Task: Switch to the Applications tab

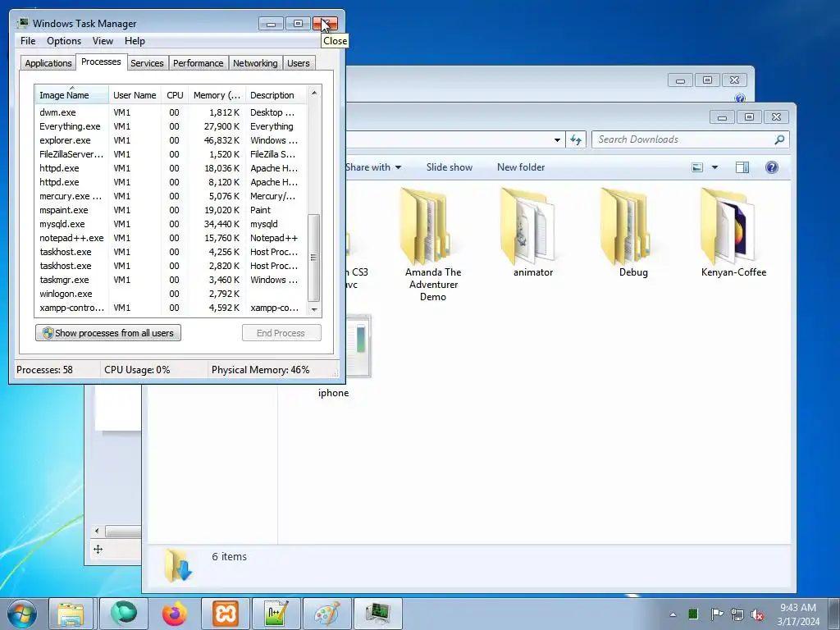Action: (x=48, y=63)
